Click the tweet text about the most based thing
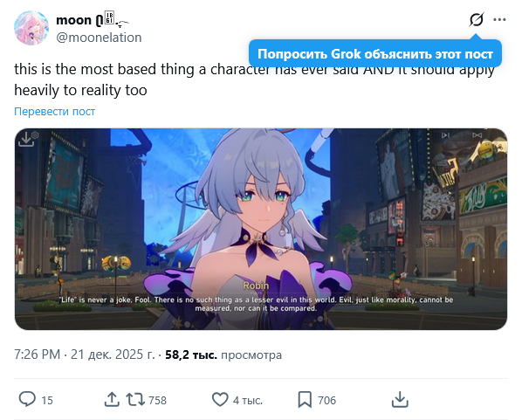This screenshot has height=420, width=522. pos(254,80)
